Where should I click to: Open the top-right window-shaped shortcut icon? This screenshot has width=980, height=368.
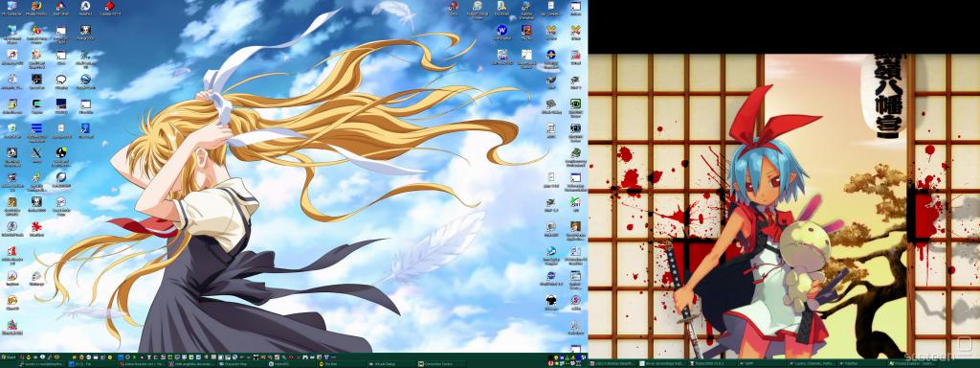(x=575, y=7)
